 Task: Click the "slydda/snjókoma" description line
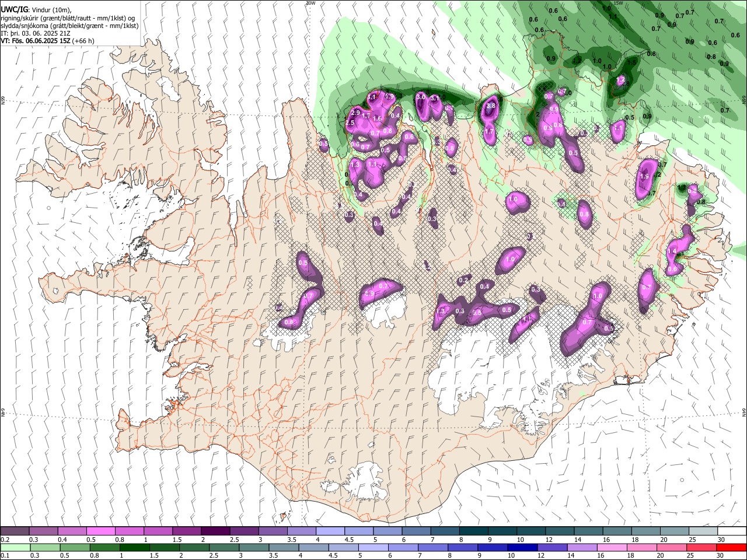69,26
